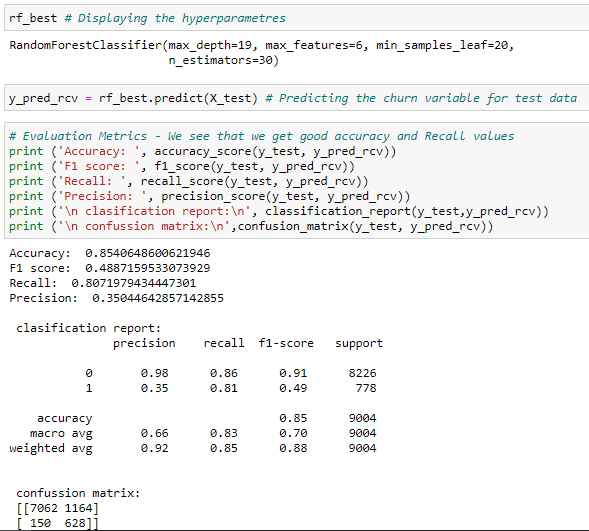Click the y_pred_rcv predict code cell
This screenshot has height=531, width=589.
(x=297, y=98)
